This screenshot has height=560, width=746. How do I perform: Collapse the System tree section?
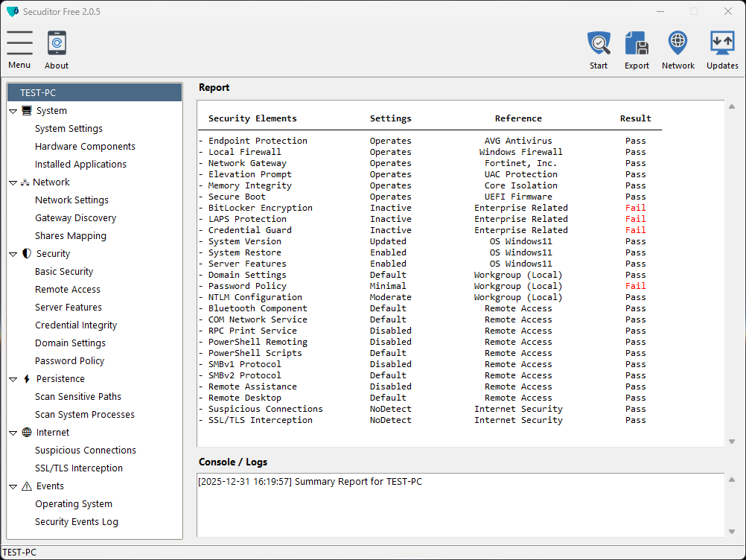click(13, 111)
